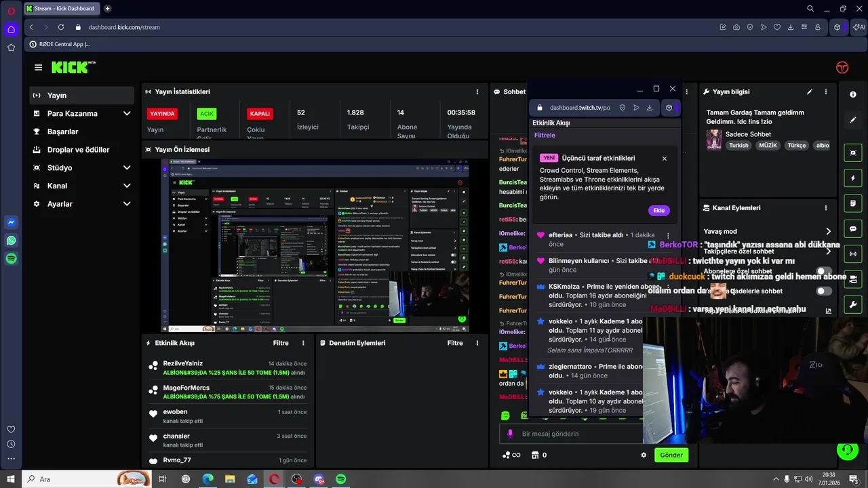Click the message input field

coord(571,434)
